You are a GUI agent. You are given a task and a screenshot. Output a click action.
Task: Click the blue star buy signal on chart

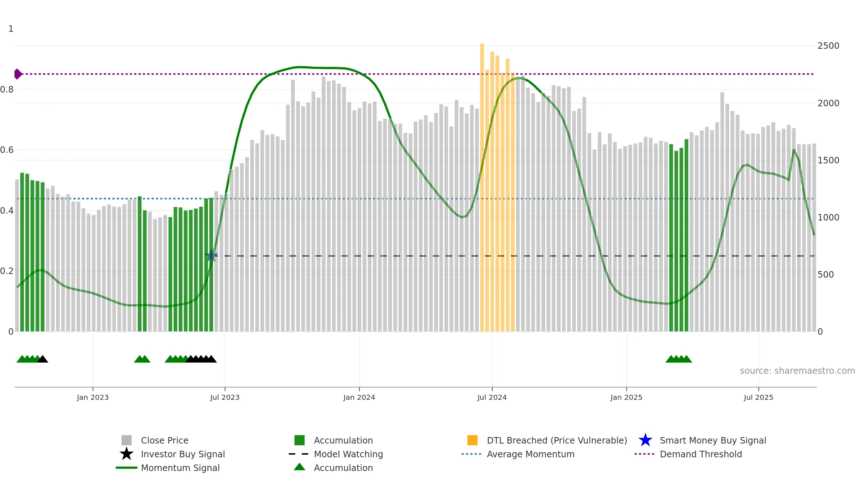click(x=211, y=256)
